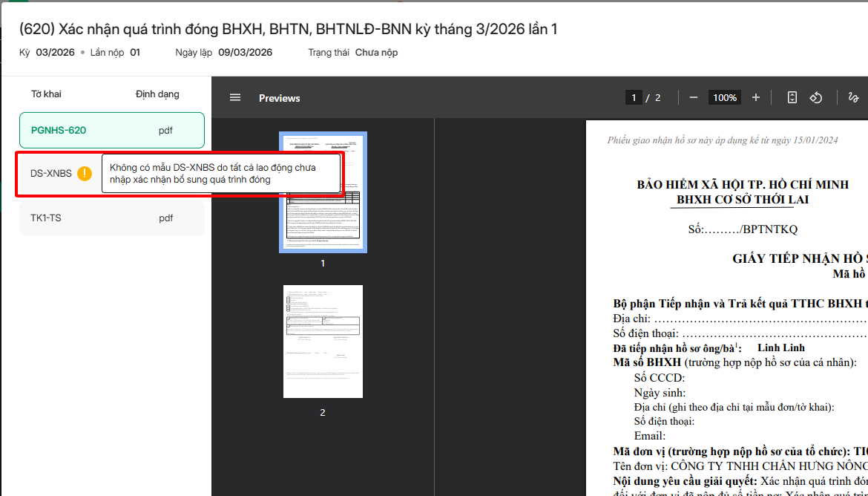
Task: Zoom in with the plus icon
Action: [756, 97]
